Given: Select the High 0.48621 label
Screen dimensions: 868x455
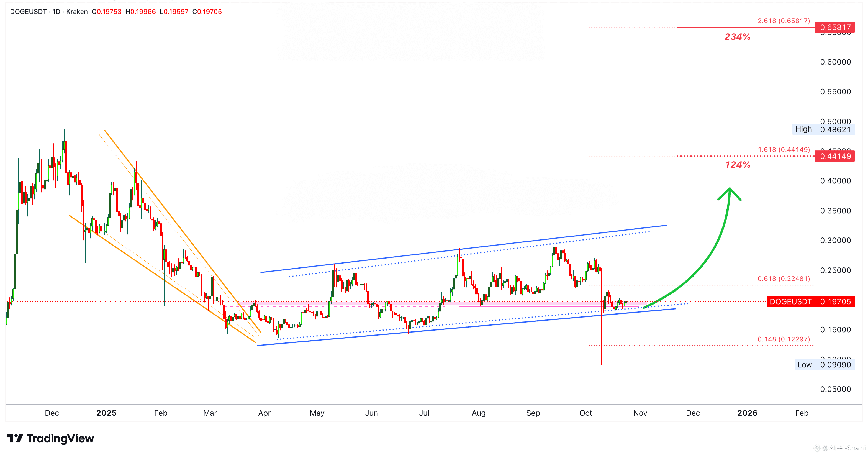Looking at the screenshot, I should click(823, 129).
